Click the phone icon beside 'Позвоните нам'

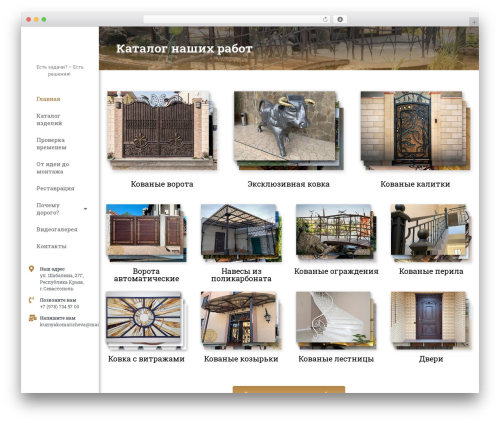coord(31,300)
